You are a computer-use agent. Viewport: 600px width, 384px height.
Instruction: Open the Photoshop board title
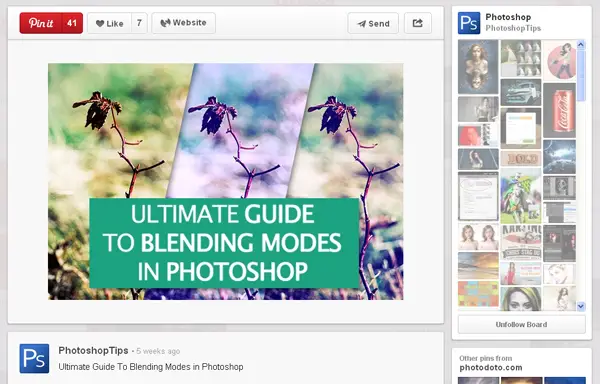click(x=508, y=17)
